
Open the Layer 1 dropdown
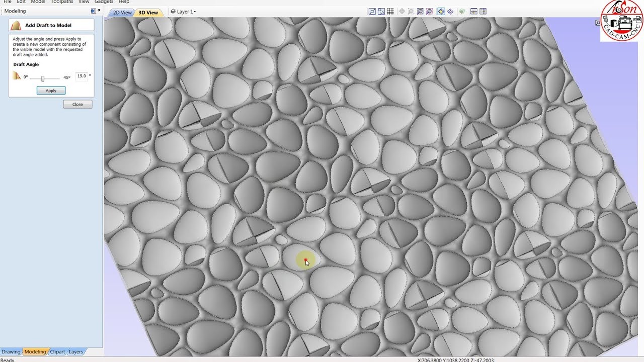click(183, 12)
